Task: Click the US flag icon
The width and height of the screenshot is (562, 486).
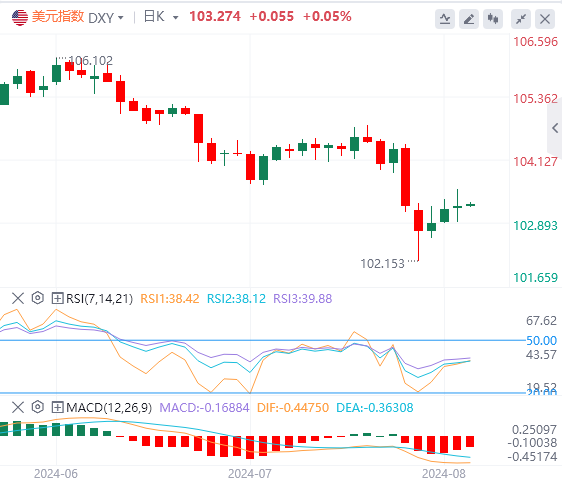Action: click(20, 17)
